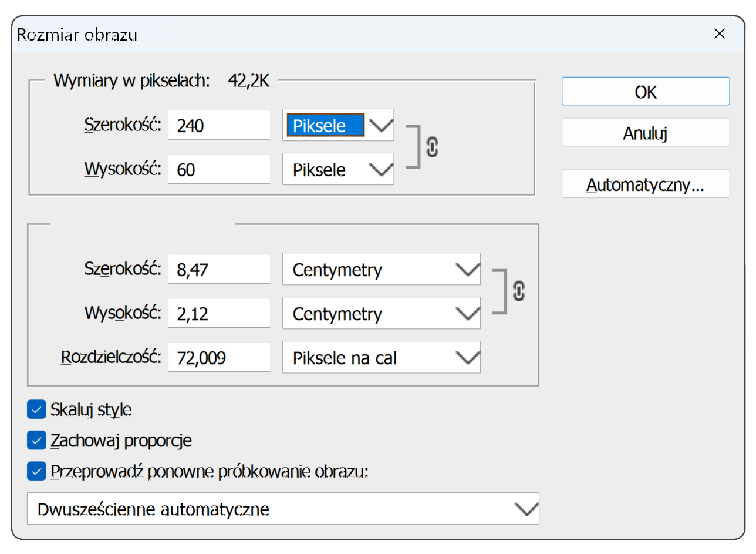This screenshot has width=756, height=554.
Task: Toggle the Skaluj style checkbox
Action: pos(36,409)
